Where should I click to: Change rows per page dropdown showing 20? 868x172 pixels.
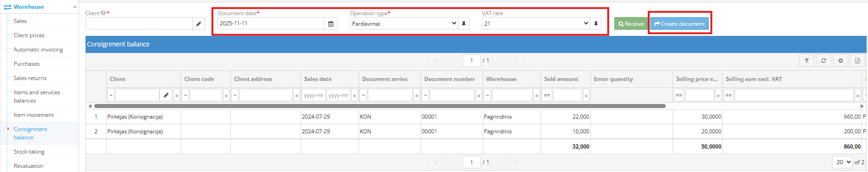[x=842, y=162]
